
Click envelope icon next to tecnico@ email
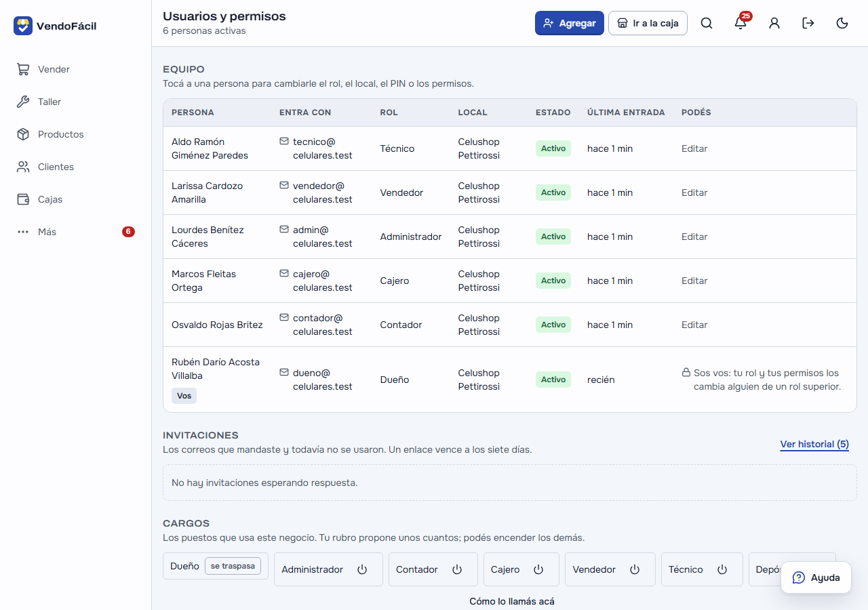(284, 142)
